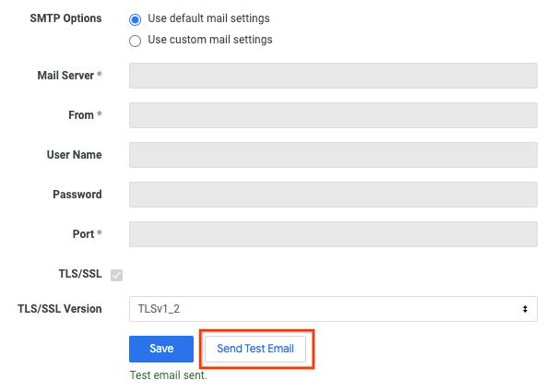Click the 'TLS/SSL Version' label text
The height and width of the screenshot is (392, 557).
coord(60,309)
